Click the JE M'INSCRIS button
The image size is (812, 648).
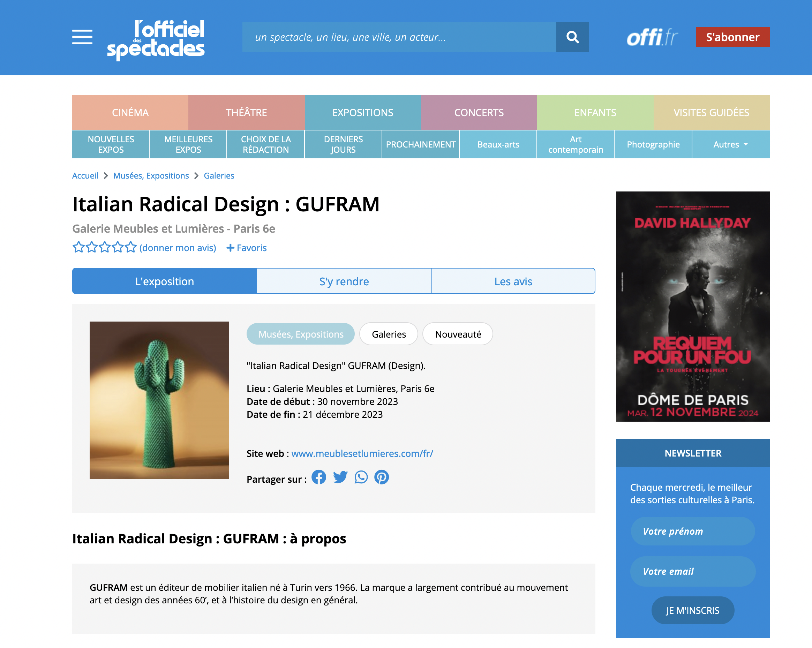tap(692, 610)
